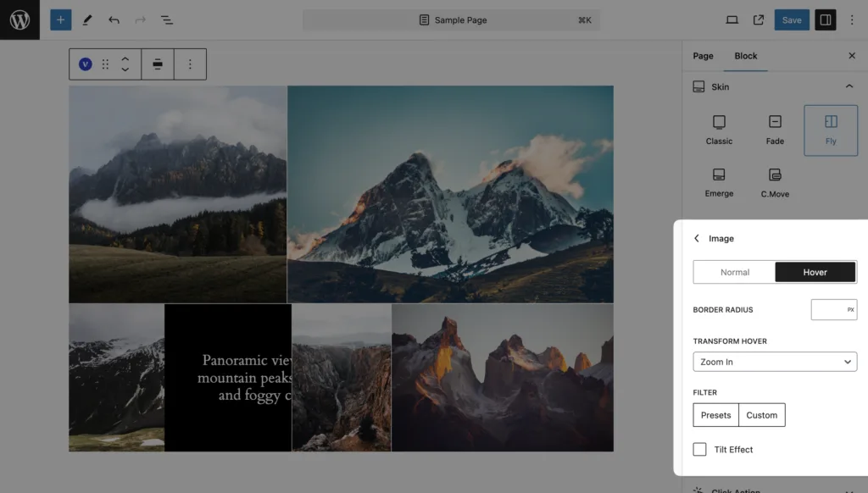Open block options three-dot menu

point(190,64)
